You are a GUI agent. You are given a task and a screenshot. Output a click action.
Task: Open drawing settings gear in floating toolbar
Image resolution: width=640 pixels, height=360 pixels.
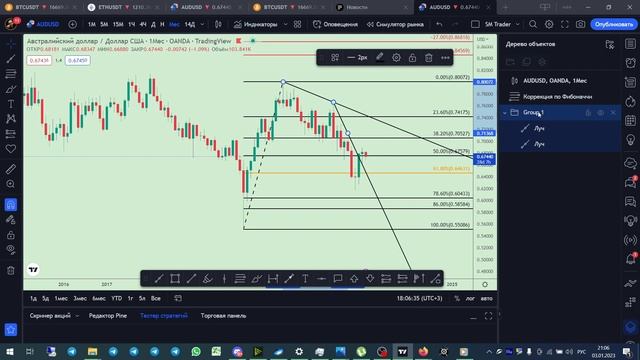pos(396,58)
